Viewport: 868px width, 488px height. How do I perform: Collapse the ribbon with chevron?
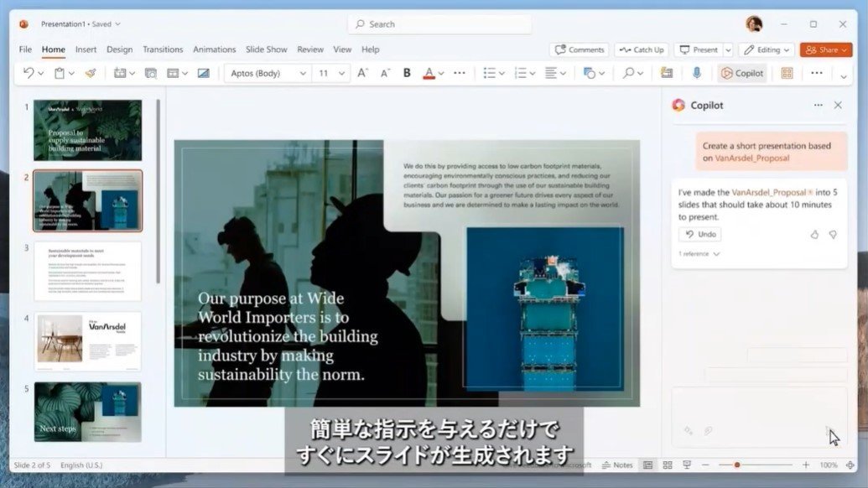point(844,76)
